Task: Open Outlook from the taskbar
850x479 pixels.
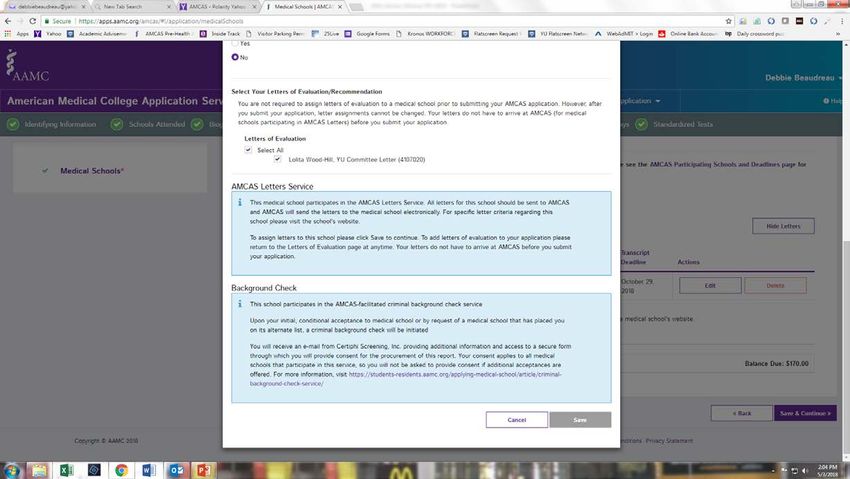Action: pyautogui.click(x=177, y=470)
